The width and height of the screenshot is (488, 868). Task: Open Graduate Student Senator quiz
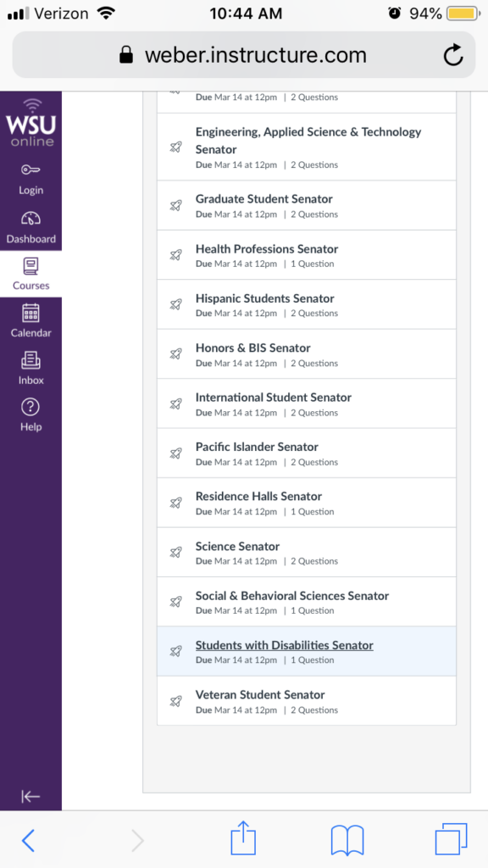click(x=307, y=205)
